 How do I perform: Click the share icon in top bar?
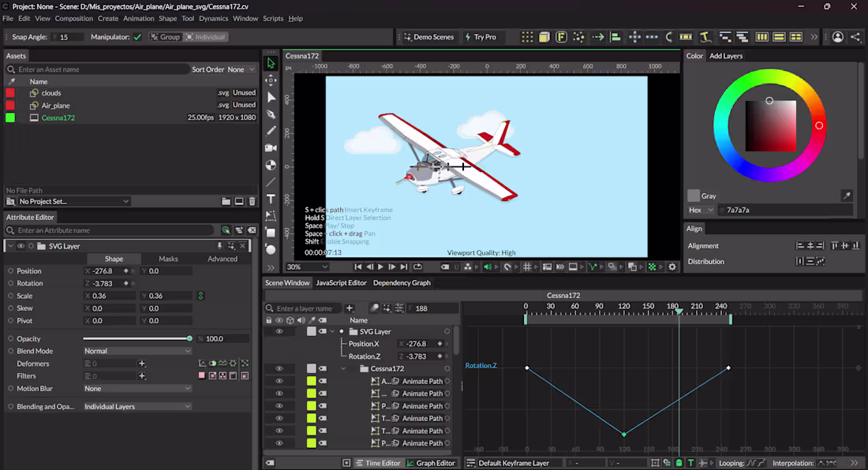click(x=855, y=37)
